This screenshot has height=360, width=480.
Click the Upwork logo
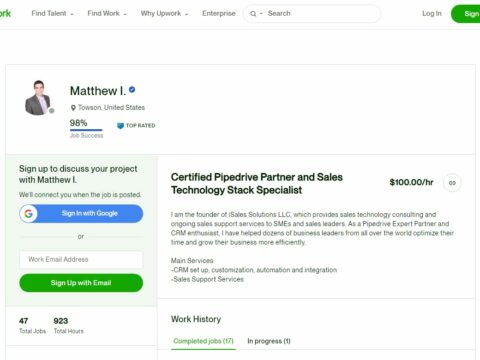pos(5,13)
